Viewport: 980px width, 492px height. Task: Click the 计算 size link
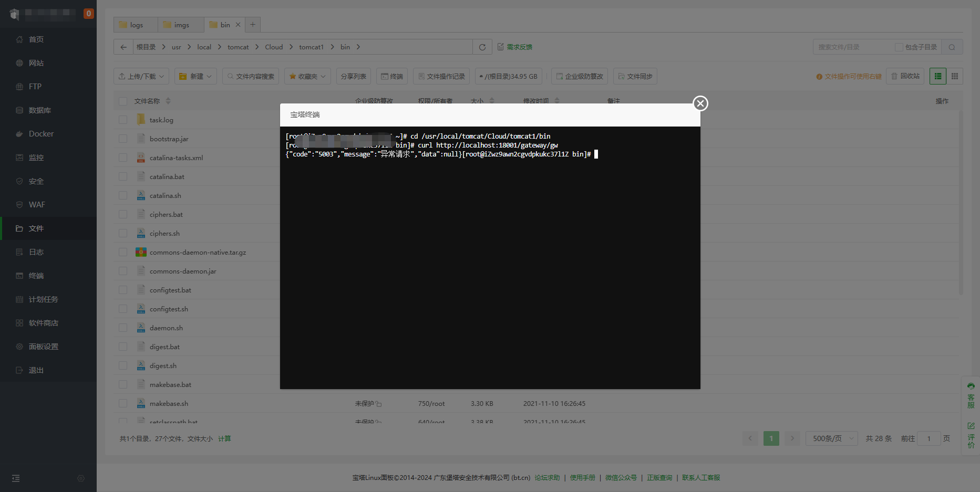(224, 438)
